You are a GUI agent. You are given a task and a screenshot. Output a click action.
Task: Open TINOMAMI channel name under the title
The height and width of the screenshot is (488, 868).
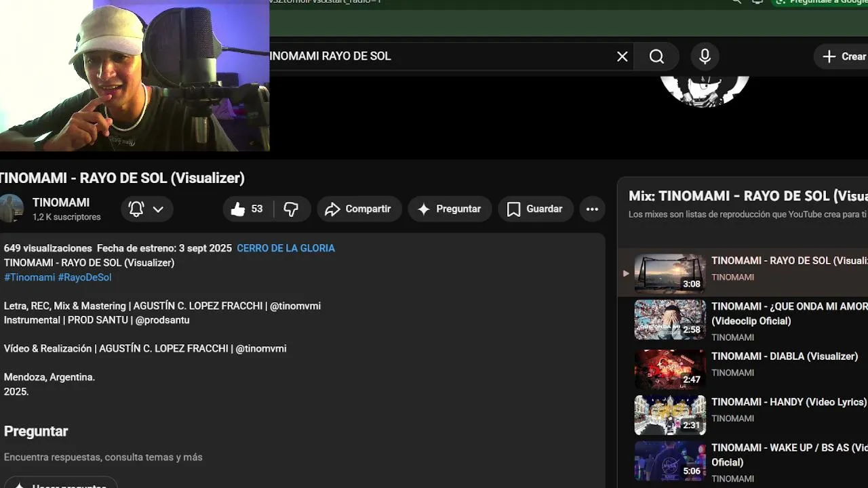(x=61, y=202)
